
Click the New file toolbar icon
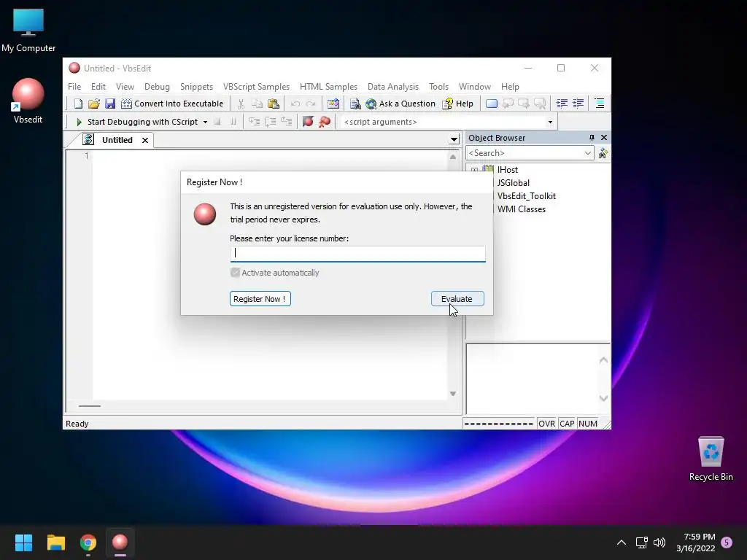(78, 104)
